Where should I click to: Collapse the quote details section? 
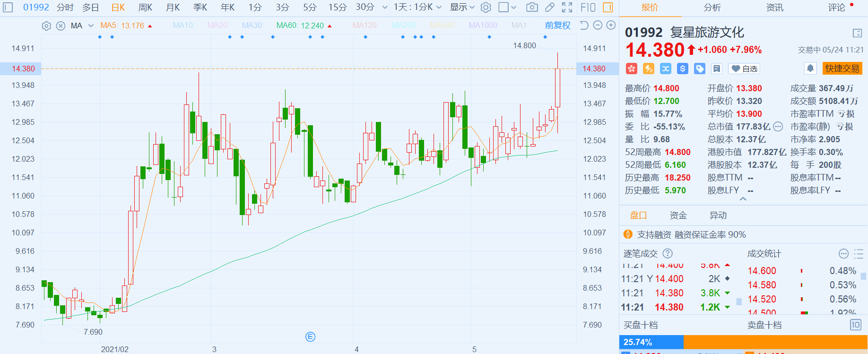tap(743, 199)
